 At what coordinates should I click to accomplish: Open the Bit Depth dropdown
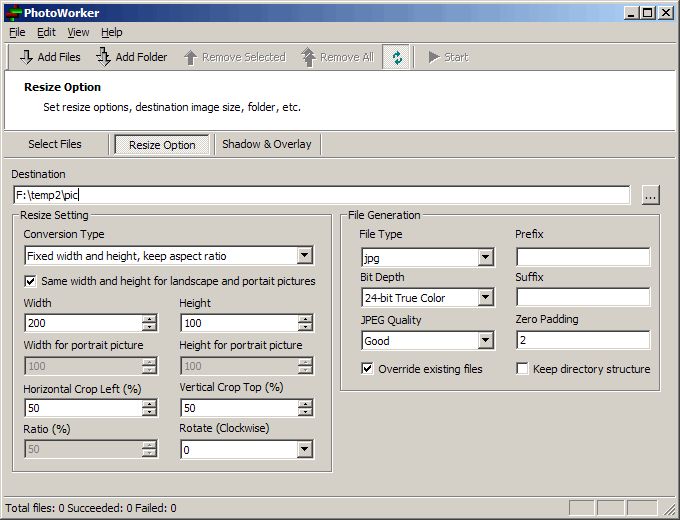tap(486, 298)
